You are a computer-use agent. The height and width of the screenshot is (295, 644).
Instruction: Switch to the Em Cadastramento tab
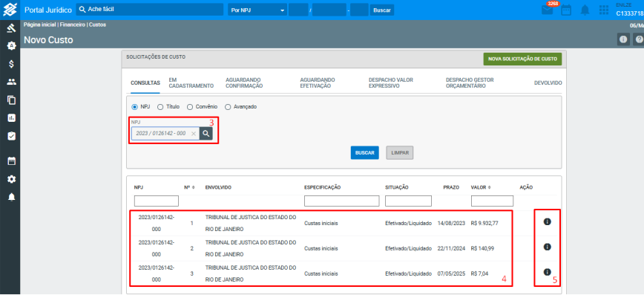[x=191, y=82]
